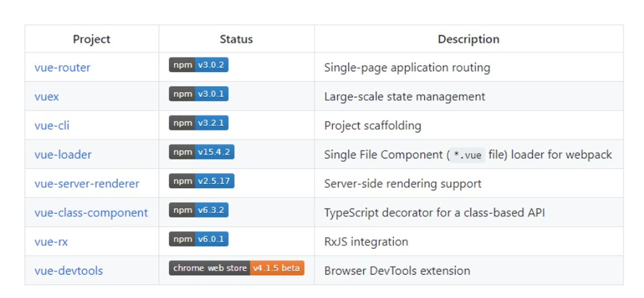Click the npm v15.4.2 badge

click(201, 152)
